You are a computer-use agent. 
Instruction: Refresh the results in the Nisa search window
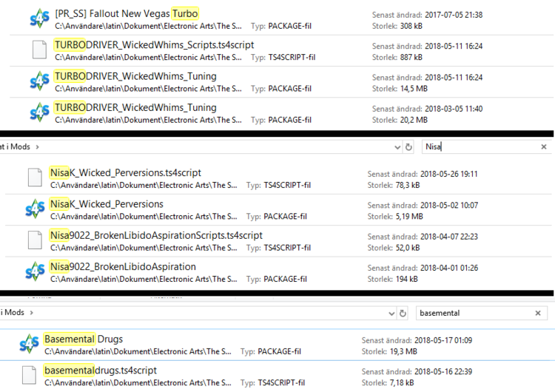(x=408, y=147)
